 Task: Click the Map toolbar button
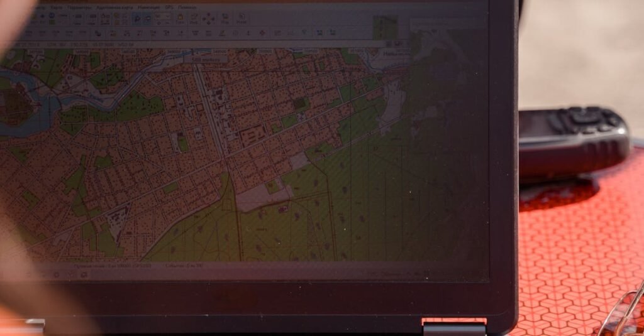[225, 18]
